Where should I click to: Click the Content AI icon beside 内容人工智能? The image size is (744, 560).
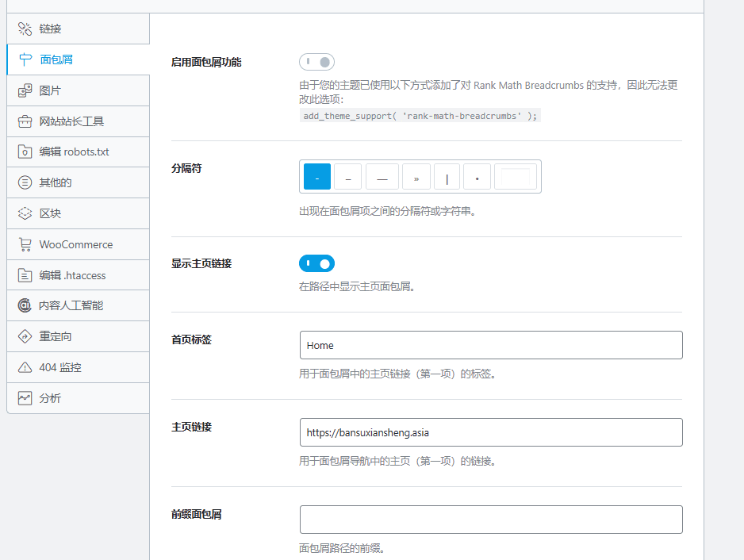click(25, 305)
